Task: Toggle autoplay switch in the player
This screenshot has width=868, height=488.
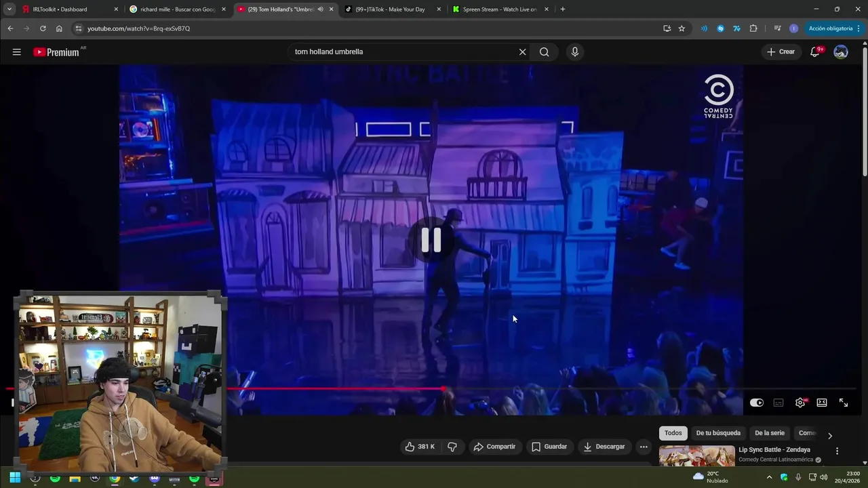Action: pos(757,403)
